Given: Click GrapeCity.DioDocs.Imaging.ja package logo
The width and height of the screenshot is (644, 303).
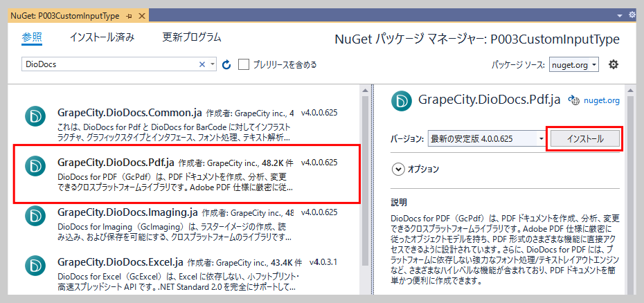Looking at the screenshot, I should click(35, 216).
